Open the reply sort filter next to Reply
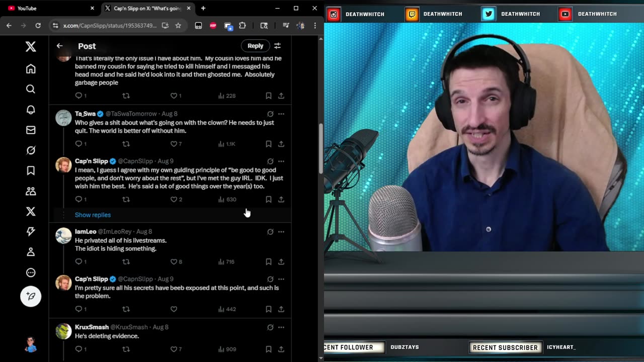Viewport: 644px width, 362px height. click(277, 46)
